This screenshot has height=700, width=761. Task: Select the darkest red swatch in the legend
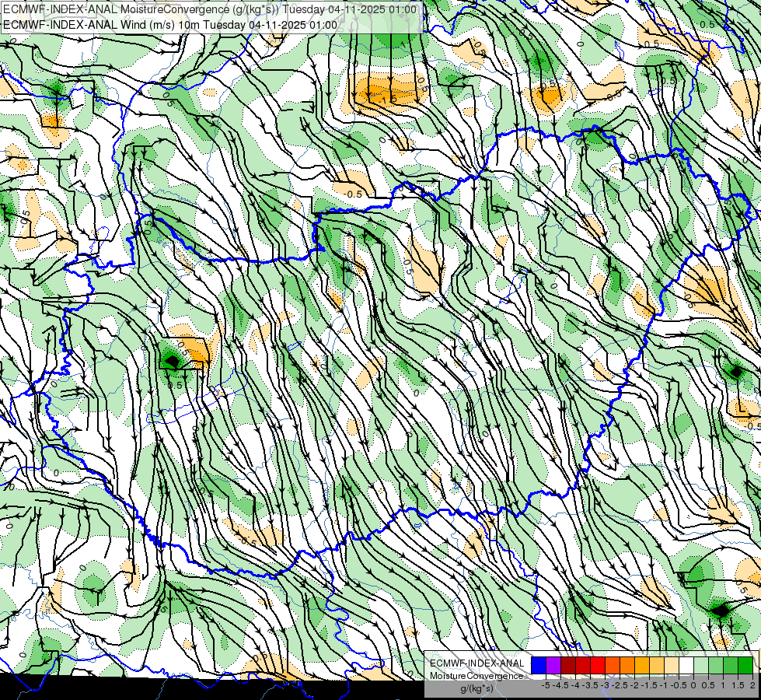click(568, 665)
